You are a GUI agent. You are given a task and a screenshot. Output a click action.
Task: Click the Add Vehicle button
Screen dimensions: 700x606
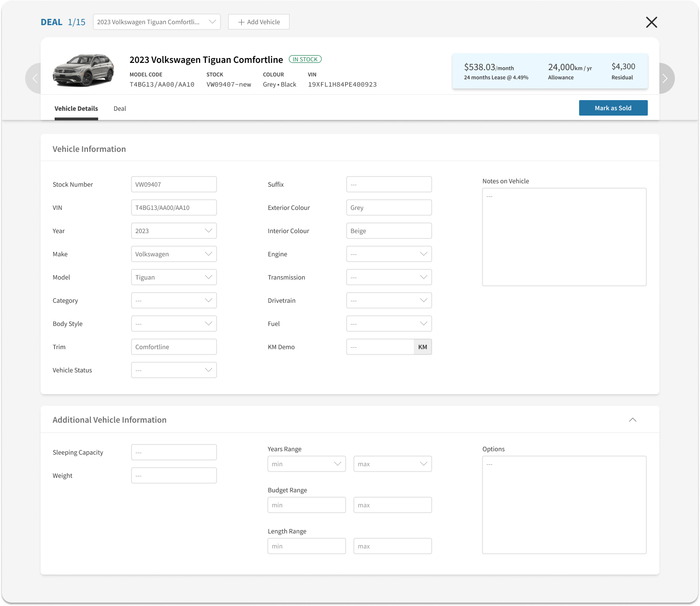[259, 22]
